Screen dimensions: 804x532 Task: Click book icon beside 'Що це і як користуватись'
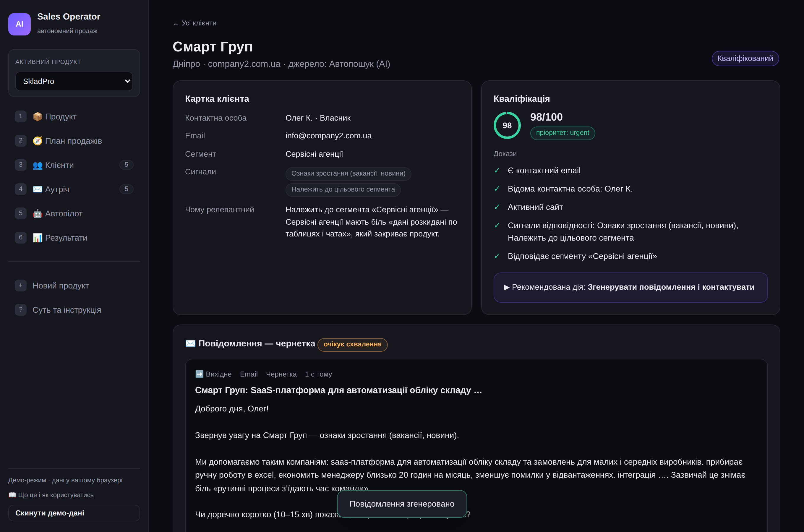click(x=12, y=495)
